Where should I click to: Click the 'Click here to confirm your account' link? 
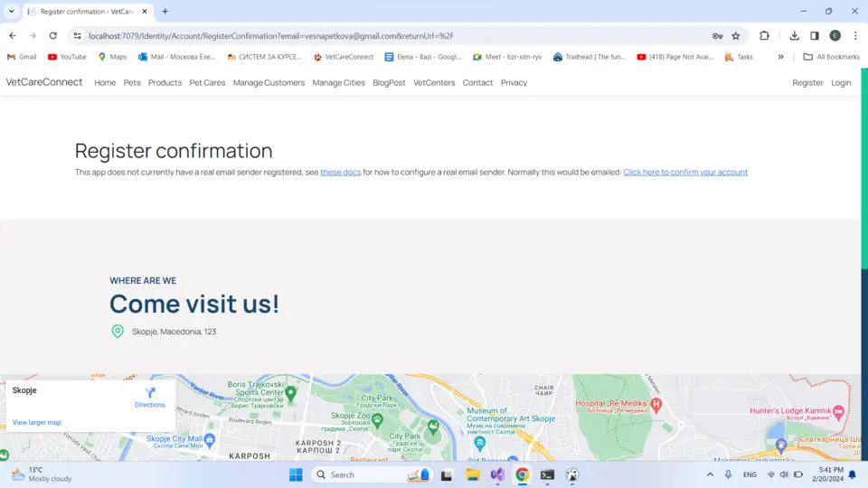tap(684, 173)
